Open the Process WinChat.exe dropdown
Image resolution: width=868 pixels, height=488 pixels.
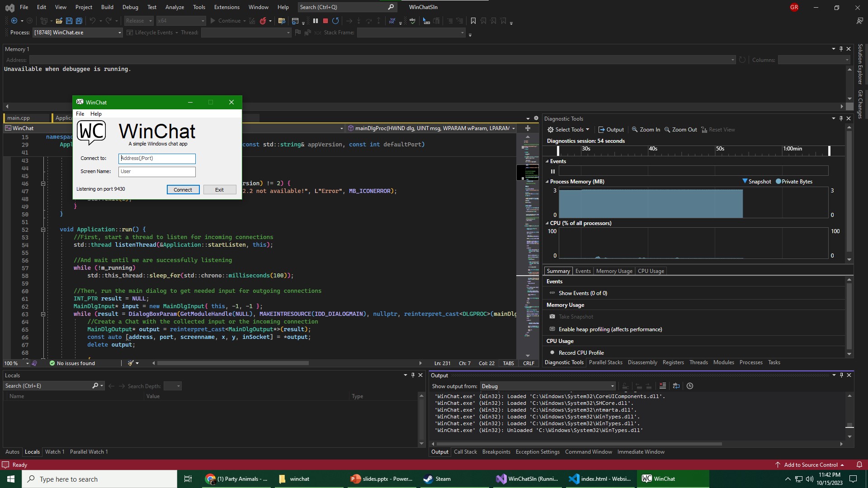pos(119,33)
